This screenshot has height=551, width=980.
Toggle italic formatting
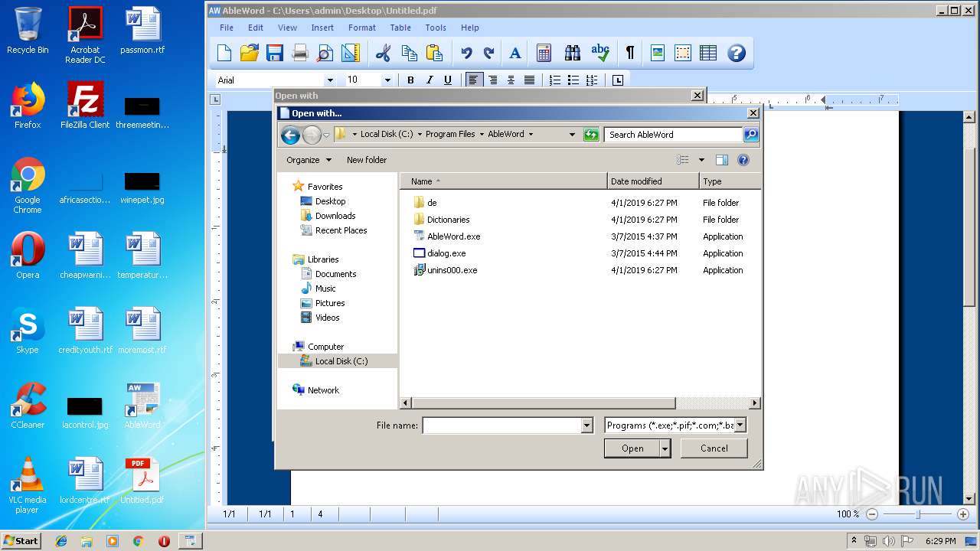pos(430,80)
